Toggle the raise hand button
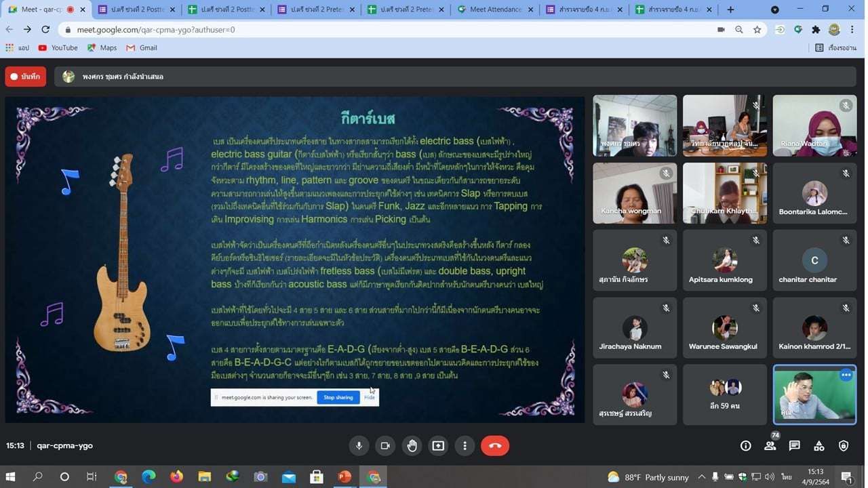Image resolution: width=868 pixels, height=488 pixels. 412,445
